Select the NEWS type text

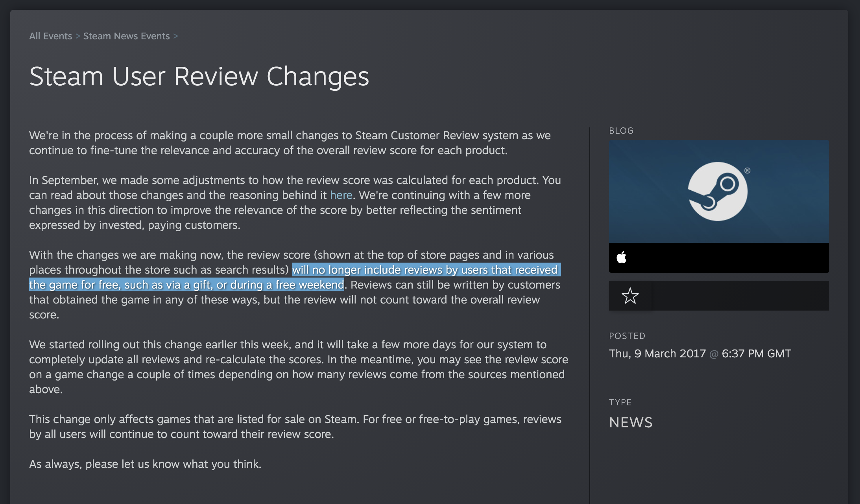pos(631,423)
